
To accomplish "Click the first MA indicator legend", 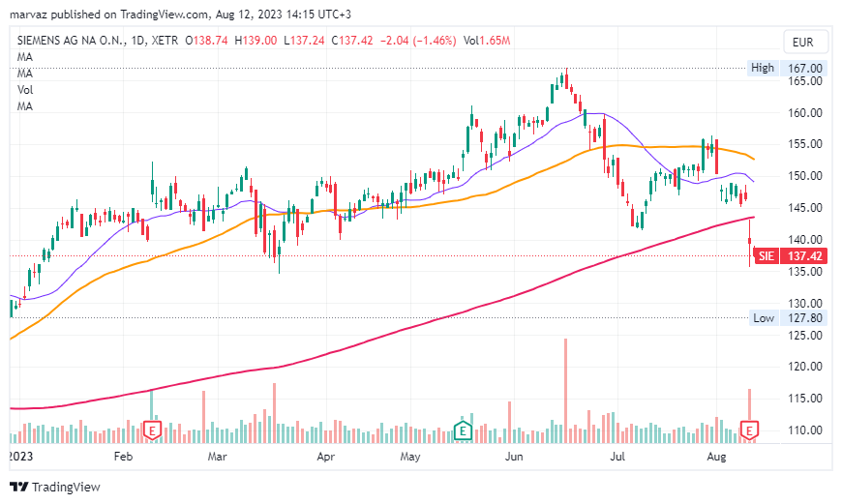I will [25, 57].
